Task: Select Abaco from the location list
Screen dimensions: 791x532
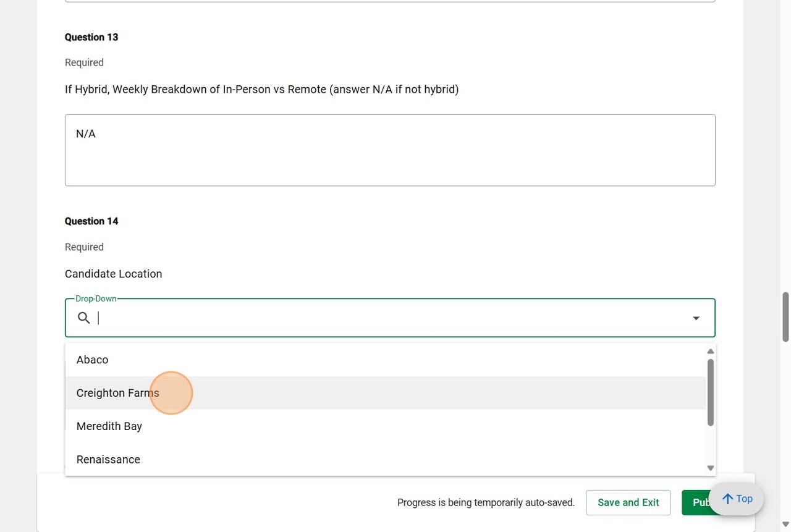Action: point(92,360)
